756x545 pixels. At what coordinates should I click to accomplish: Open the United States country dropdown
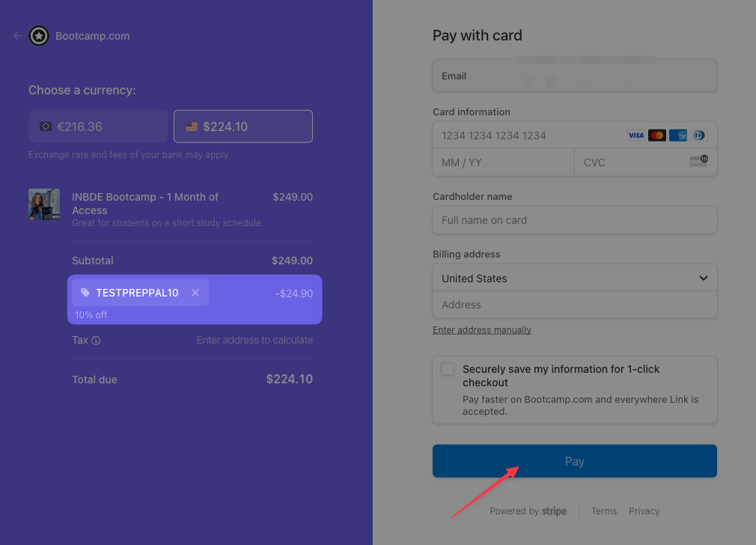575,278
